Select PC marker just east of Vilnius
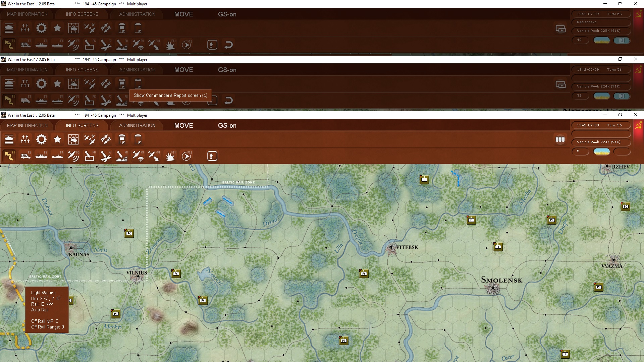The height and width of the screenshot is (362, 644). tap(176, 274)
